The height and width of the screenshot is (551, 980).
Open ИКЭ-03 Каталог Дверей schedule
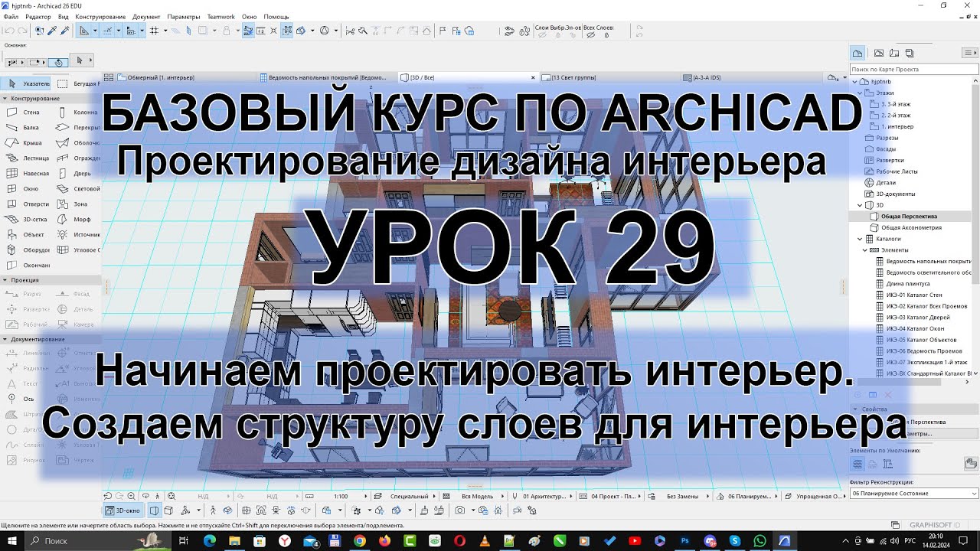[x=918, y=317]
